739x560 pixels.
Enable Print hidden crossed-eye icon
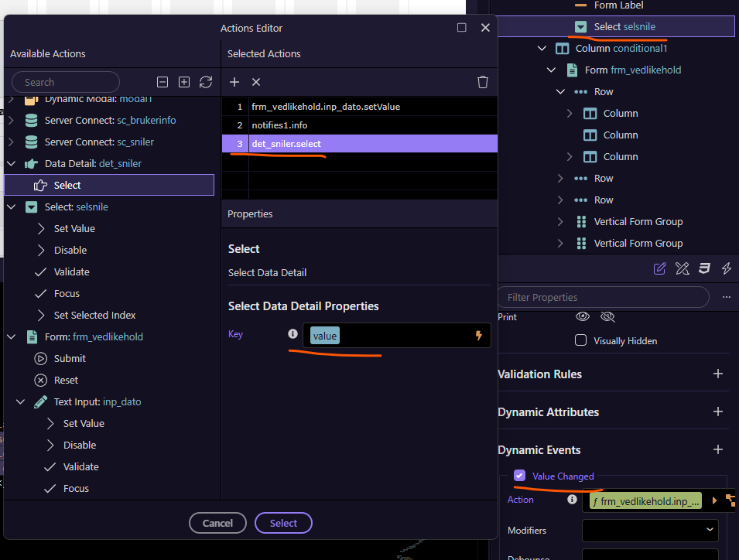(607, 316)
